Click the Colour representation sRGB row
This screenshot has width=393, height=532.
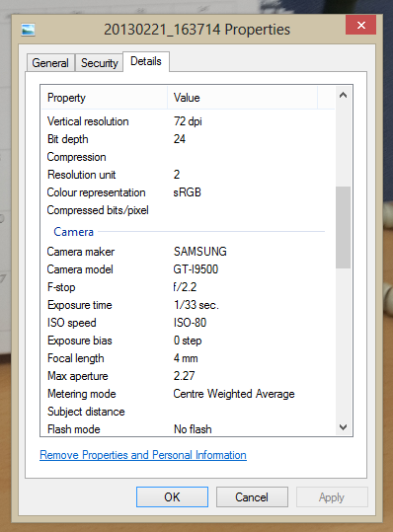(x=188, y=192)
